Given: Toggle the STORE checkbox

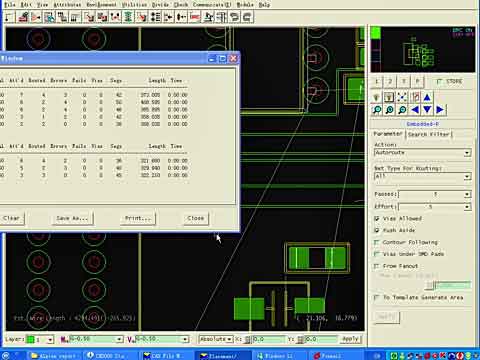Looking at the screenshot, I should [439, 81].
